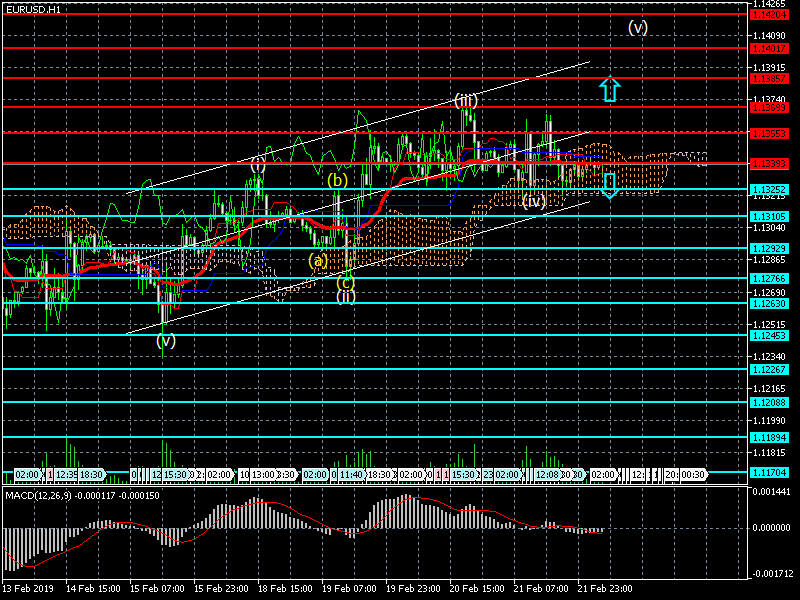Click the 0.000000 MACD zero scale value
The image size is (800, 600).
click(x=771, y=528)
